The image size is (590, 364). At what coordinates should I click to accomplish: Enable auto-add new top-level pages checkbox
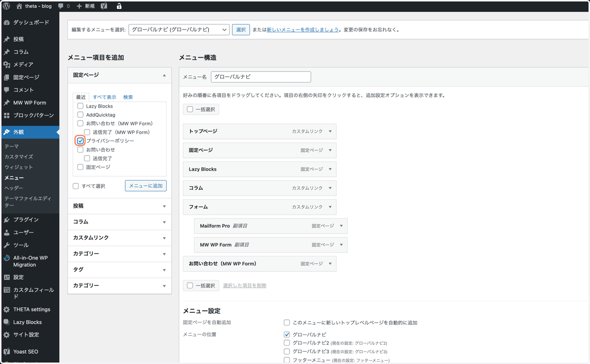(x=287, y=323)
